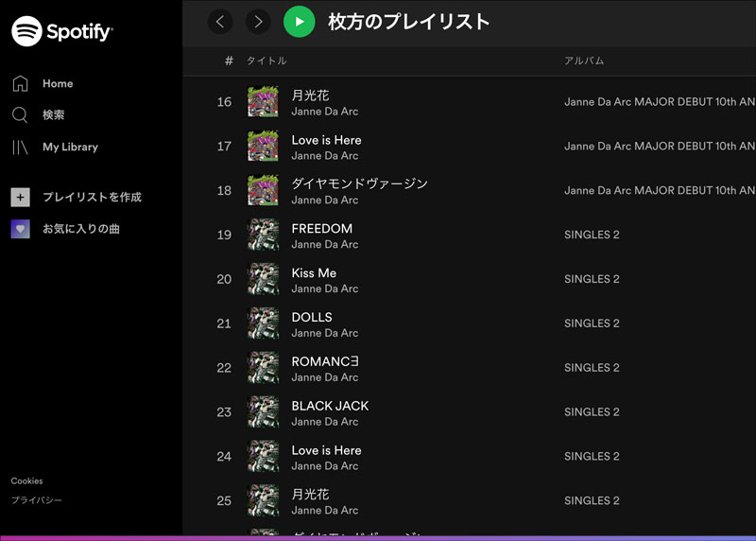Click the My Library icon
The height and width of the screenshot is (541, 756).
tap(20, 147)
